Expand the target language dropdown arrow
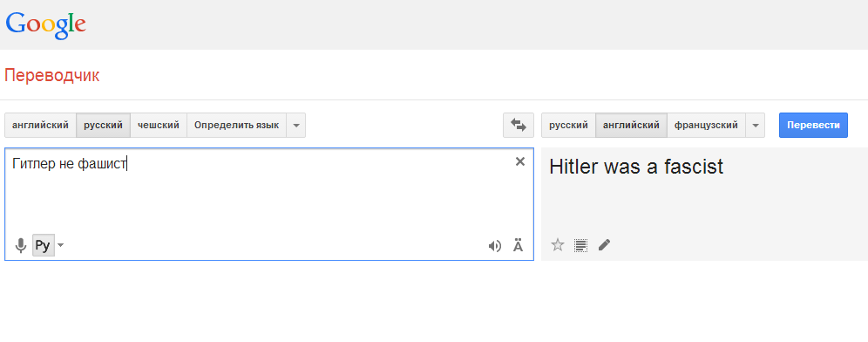The width and height of the screenshot is (868, 342). pos(755,126)
